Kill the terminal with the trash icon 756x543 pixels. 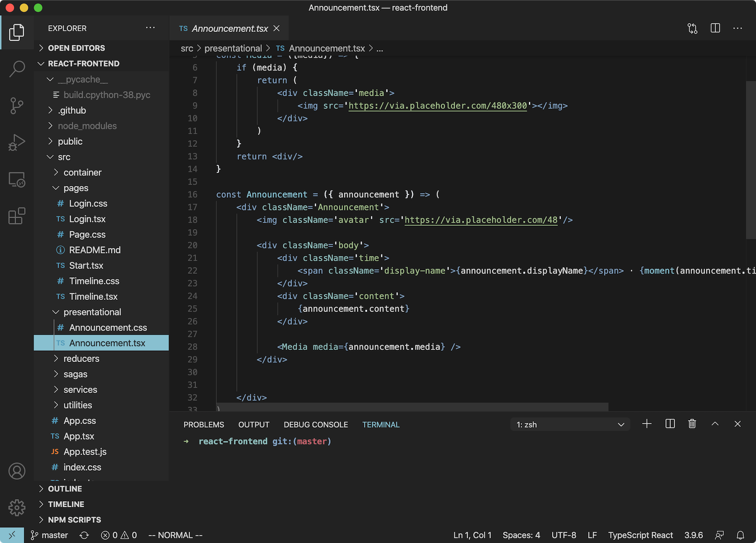coord(692,424)
